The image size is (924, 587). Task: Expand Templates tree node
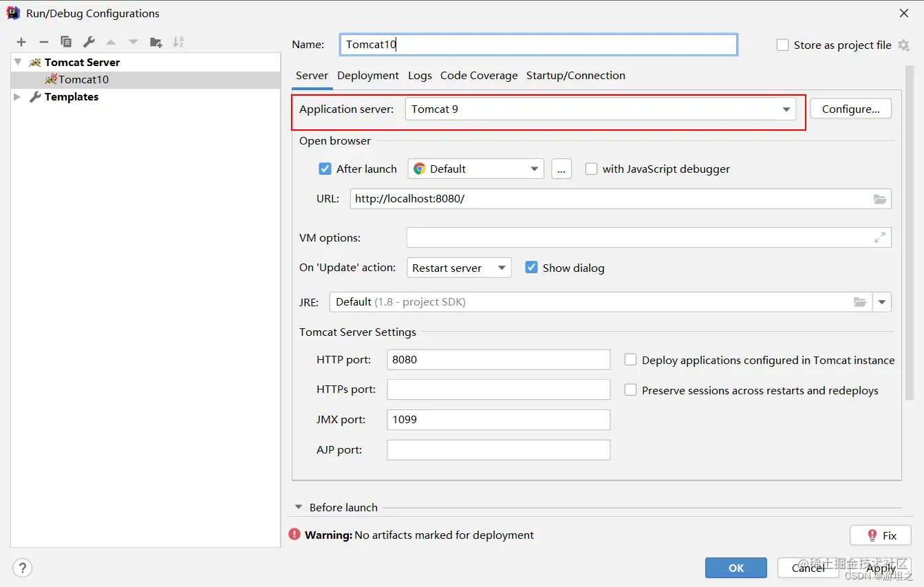point(18,97)
